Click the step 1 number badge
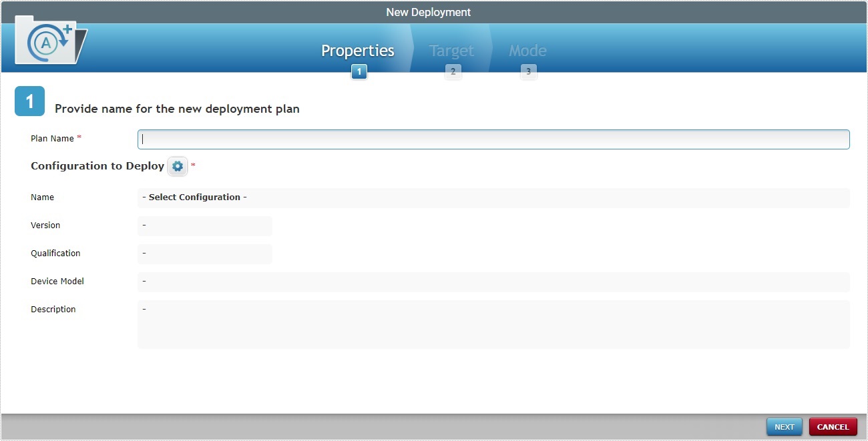 coord(359,71)
